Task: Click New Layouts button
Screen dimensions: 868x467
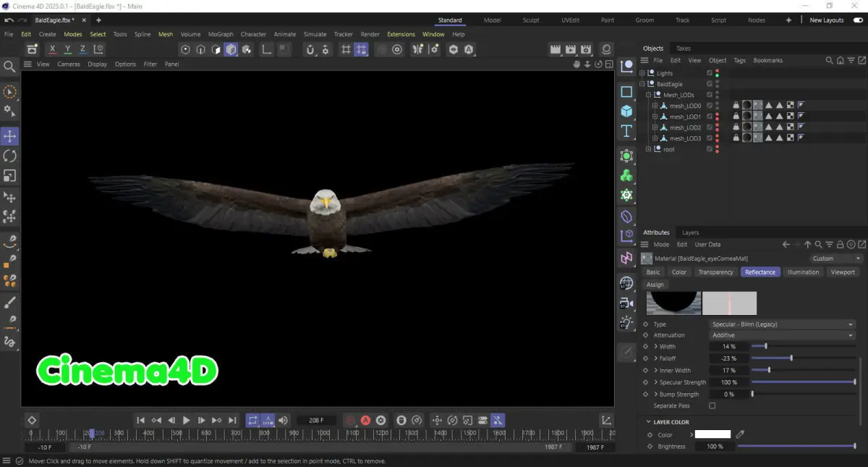Action: [x=827, y=20]
